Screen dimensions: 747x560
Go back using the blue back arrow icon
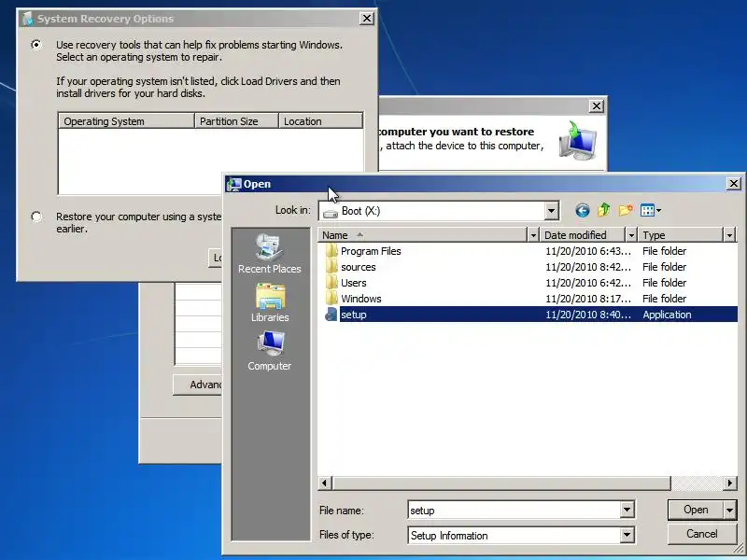tap(582, 210)
